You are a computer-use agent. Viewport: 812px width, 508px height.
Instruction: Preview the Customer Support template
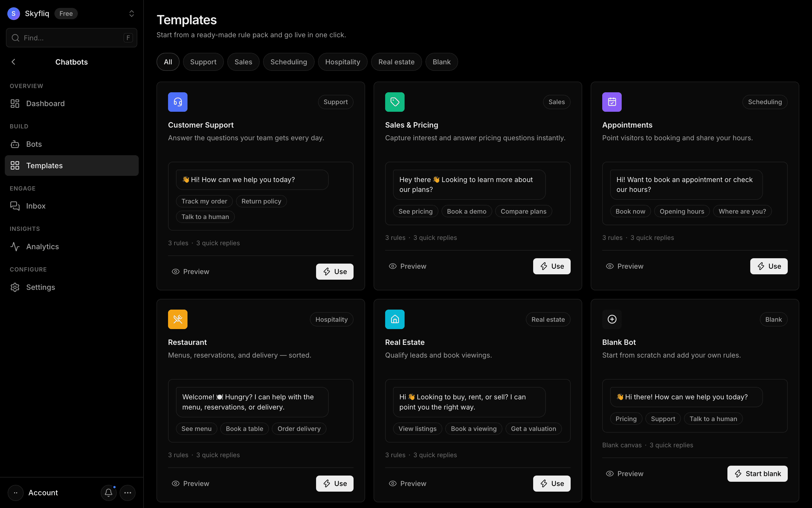(190, 271)
